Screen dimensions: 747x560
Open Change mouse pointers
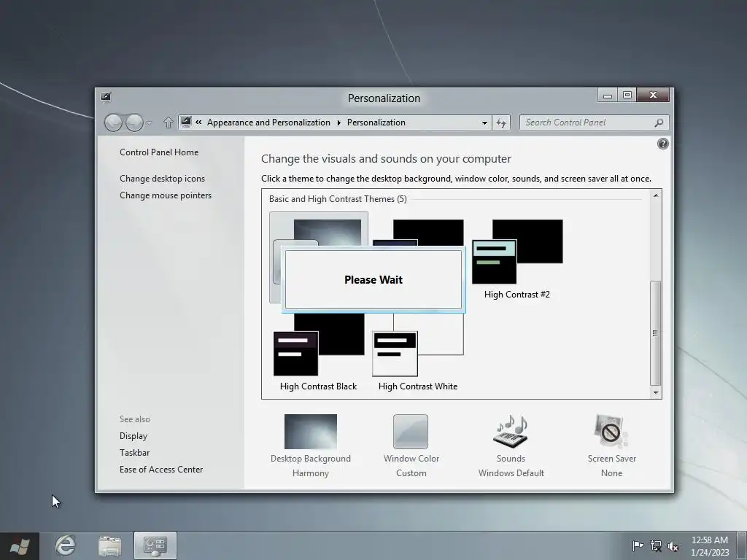click(x=166, y=195)
